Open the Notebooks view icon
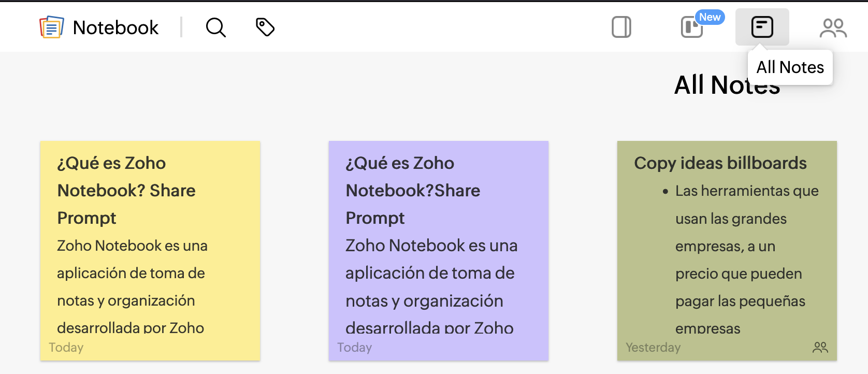 [621, 26]
